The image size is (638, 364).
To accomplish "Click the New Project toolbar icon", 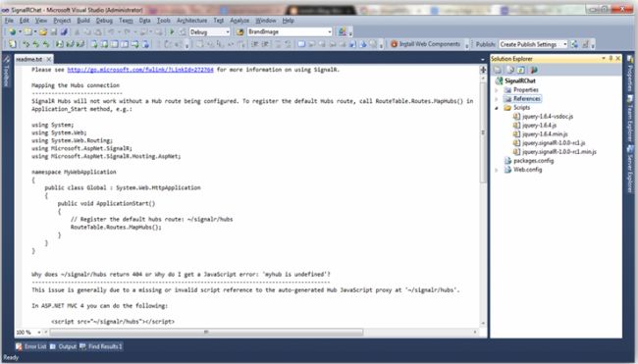I will click(12, 31).
